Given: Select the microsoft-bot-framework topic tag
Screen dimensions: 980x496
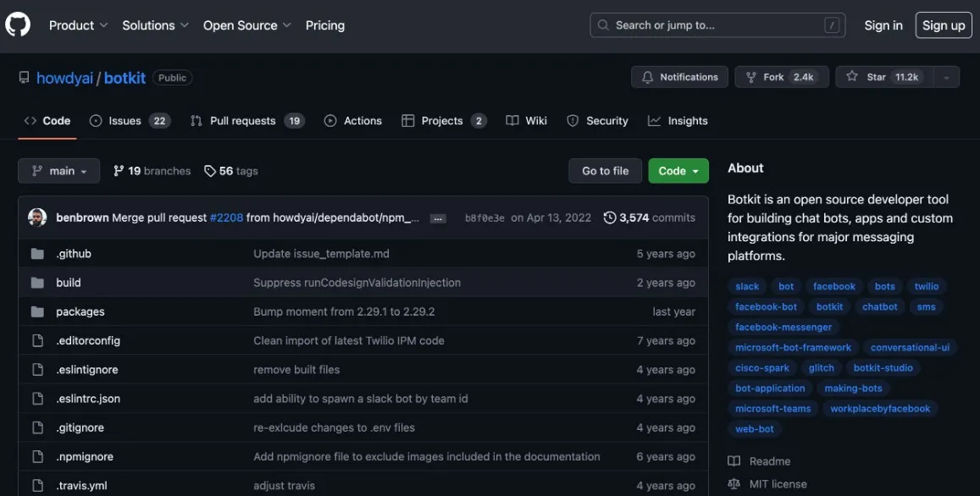Looking at the screenshot, I should 793,348.
